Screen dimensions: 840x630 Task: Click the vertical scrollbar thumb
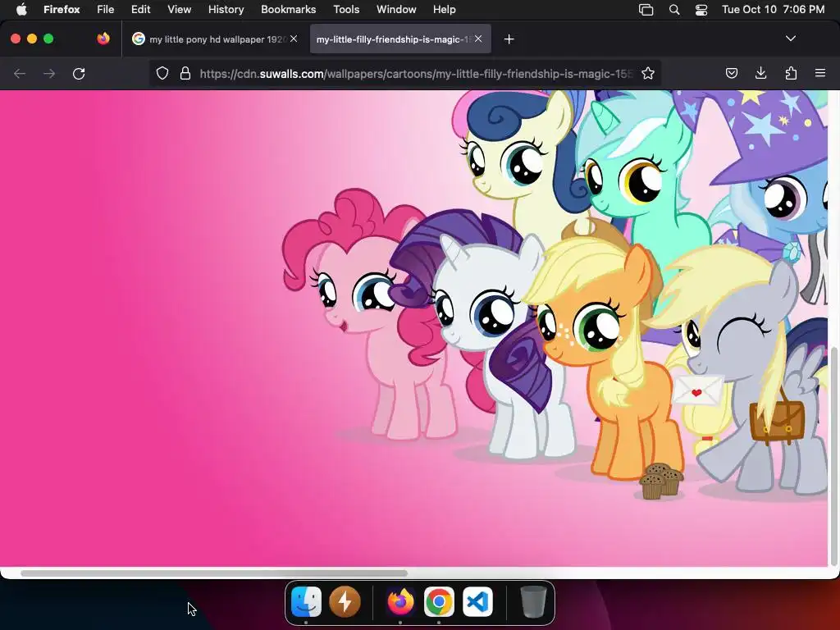point(833,456)
